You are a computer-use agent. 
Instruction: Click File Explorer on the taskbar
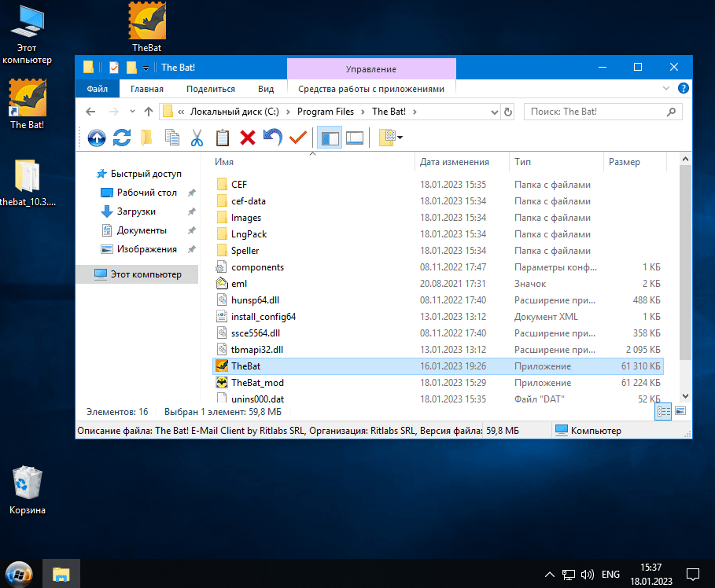61,574
